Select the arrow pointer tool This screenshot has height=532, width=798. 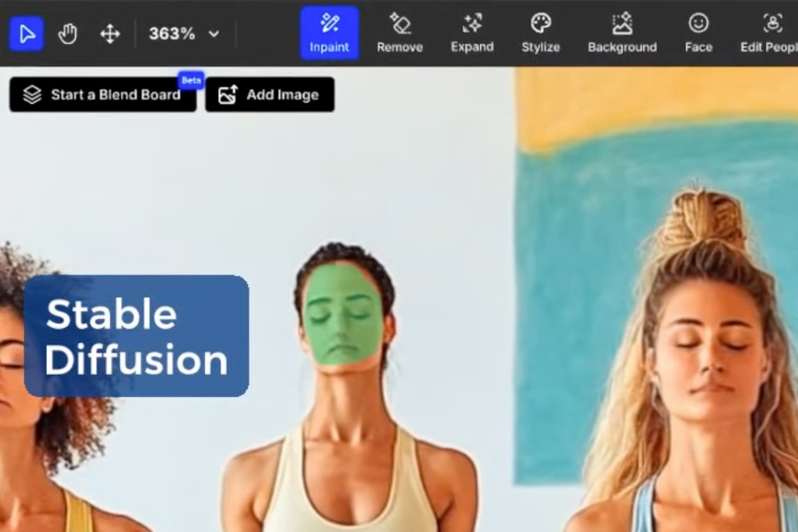coord(27,34)
